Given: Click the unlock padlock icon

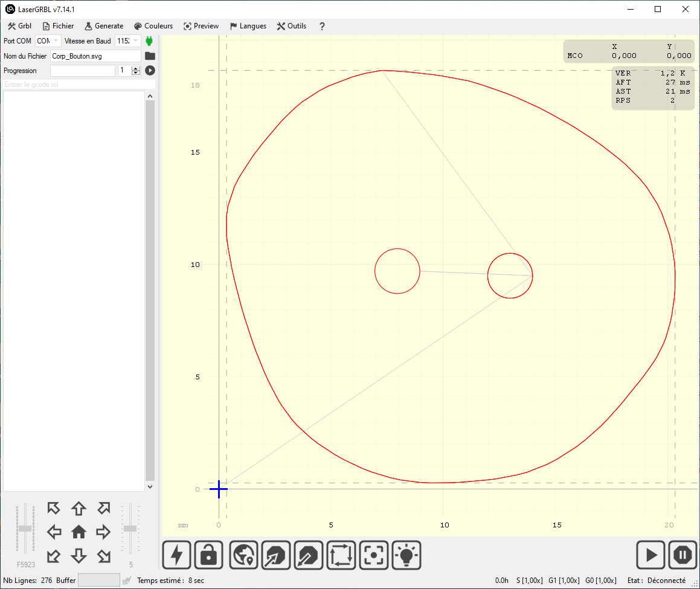Looking at the screenshot, I should pyautogui.click(x=209, y=555).
